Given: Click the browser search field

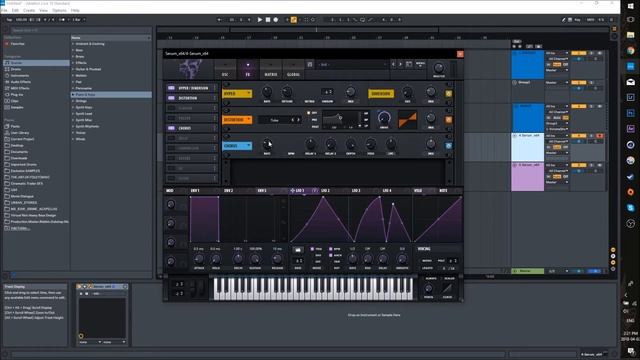Looking at the screenshot, I should pyautogui.click(x=80, y=30).
